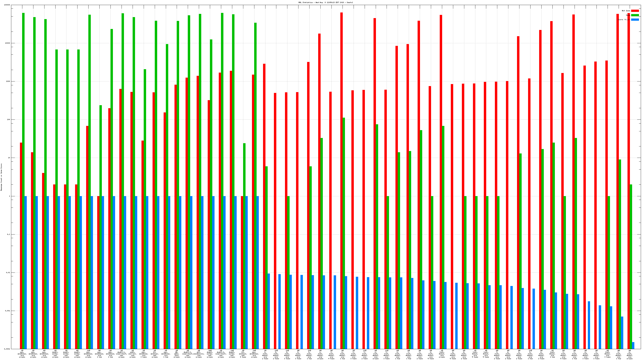The image size is (644, 362).
Task: Select the db.wpbl.info origin x-axis label
Action: 177,354
